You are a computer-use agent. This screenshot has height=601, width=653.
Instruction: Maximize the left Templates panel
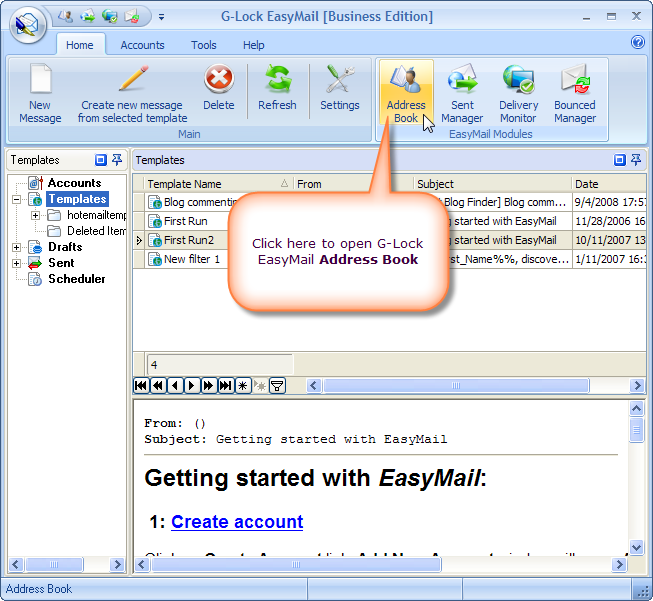coord(101,160)
